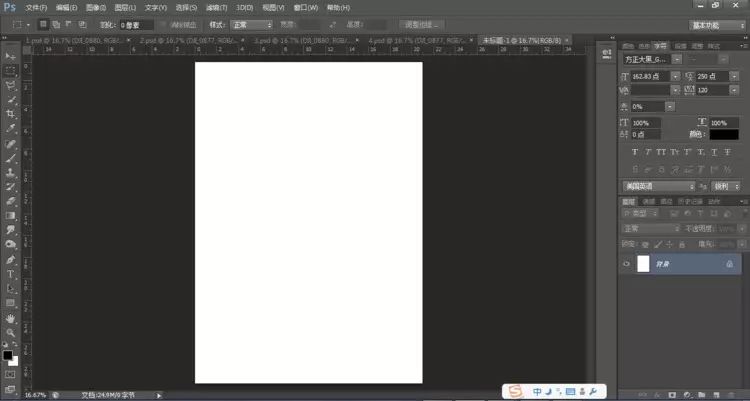
Task: Open the collapsed panel icon beside Character panel
Action: click(x=607, y=54)
